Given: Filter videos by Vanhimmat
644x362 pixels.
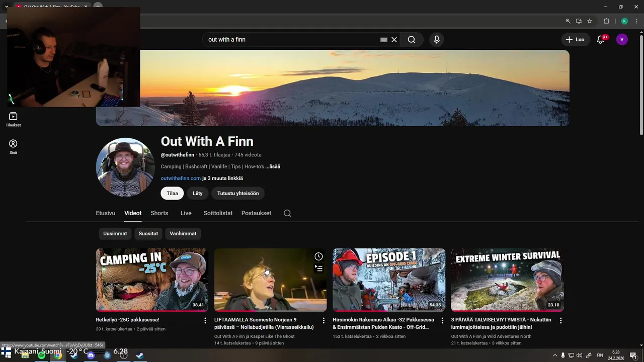Looking at the screenshot, I should (x=183, y=234).
